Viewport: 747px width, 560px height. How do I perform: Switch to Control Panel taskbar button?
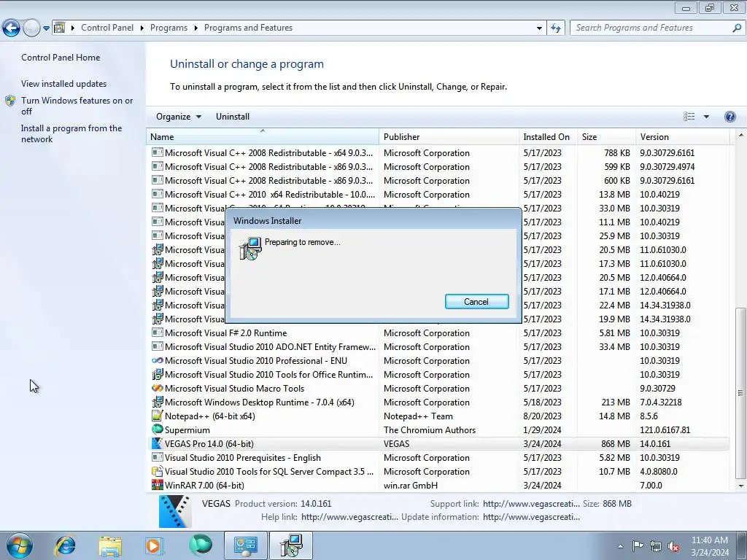[x=245, y=545]
